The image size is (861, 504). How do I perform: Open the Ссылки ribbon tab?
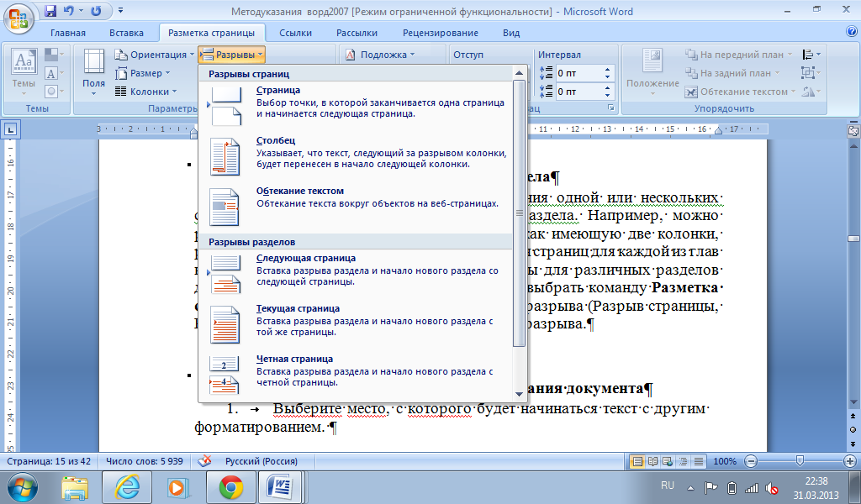tap(295, 33)
